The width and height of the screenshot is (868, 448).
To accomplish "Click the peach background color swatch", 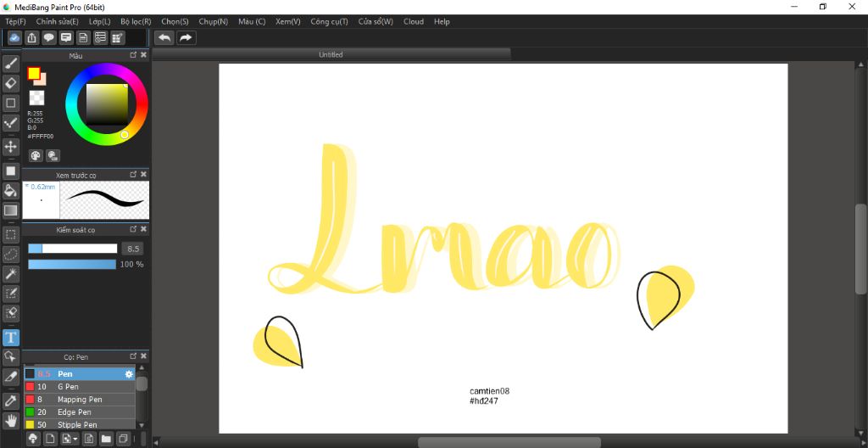I will 42,81.
